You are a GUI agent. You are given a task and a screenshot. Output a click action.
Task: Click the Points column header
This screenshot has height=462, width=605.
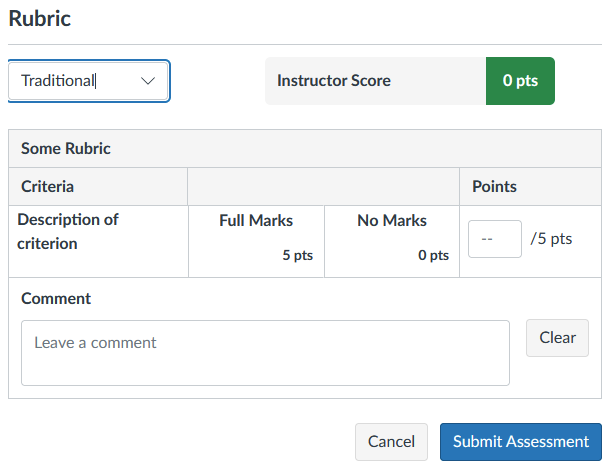[494, 186]
